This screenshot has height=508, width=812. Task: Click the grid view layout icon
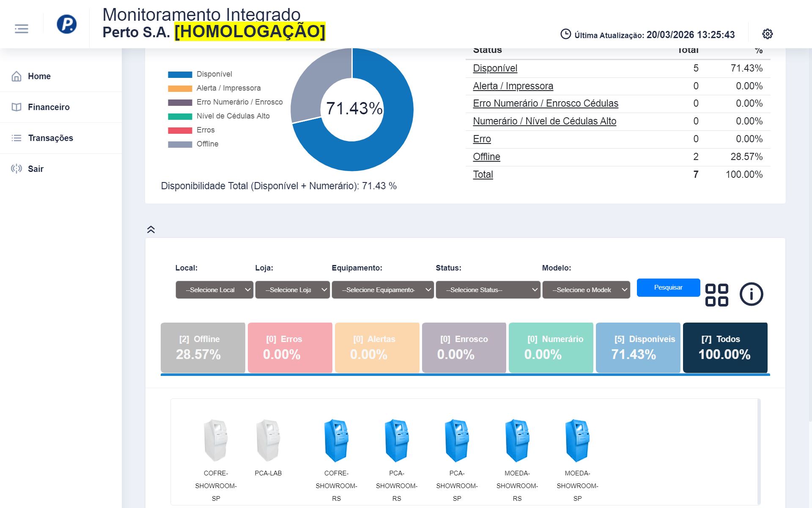[716, 295]
